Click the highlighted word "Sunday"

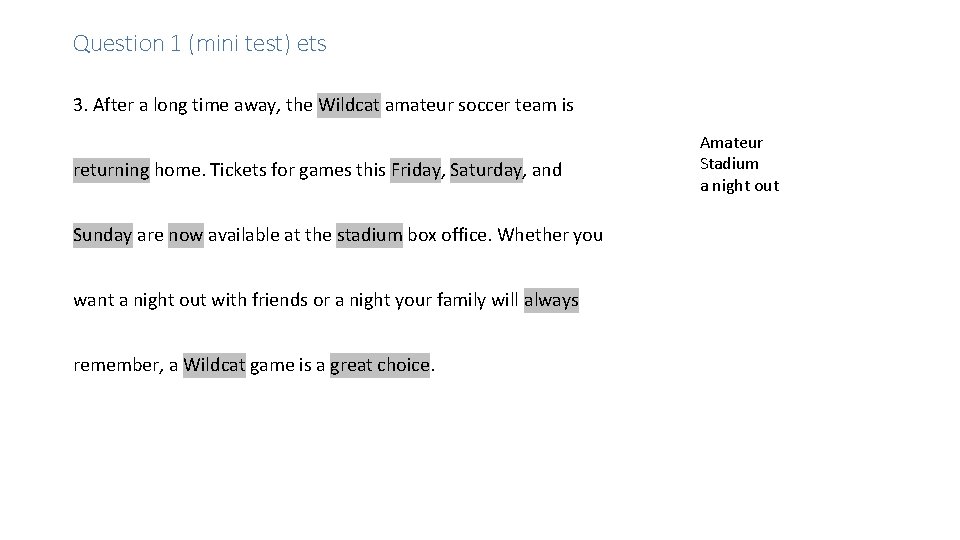click(x=103, y=235)
